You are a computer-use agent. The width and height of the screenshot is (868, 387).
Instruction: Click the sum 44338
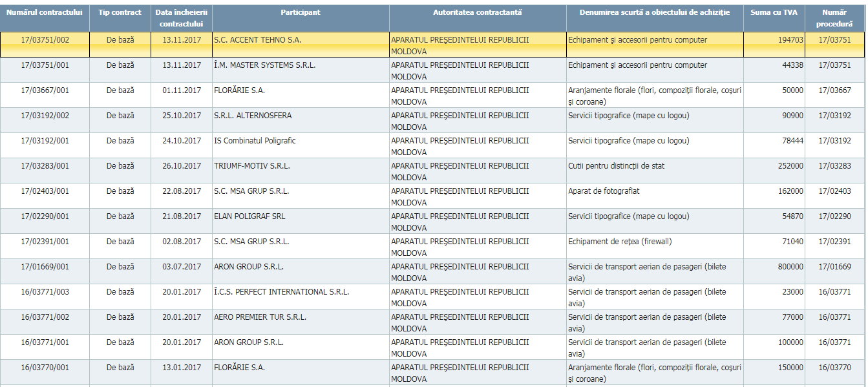(x=793, y=65)
